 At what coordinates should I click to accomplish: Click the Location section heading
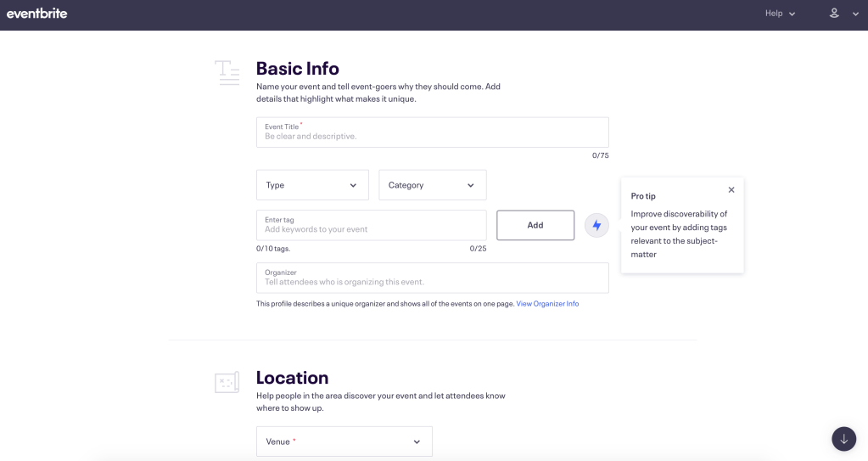(292, 378)
